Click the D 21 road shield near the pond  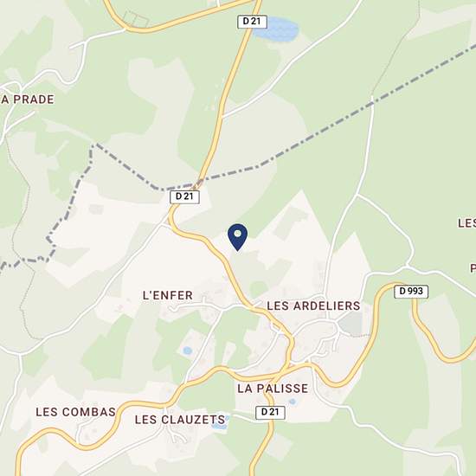[x=252, y=22]
